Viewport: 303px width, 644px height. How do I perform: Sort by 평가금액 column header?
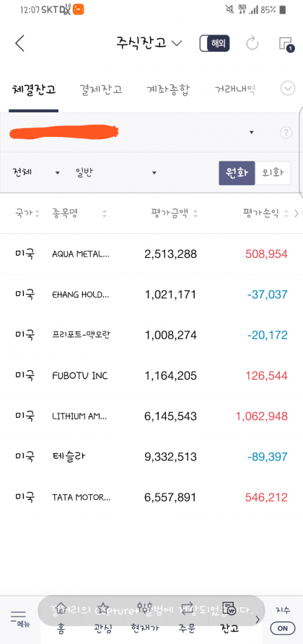pyautogui.click(x=175, y=213)
